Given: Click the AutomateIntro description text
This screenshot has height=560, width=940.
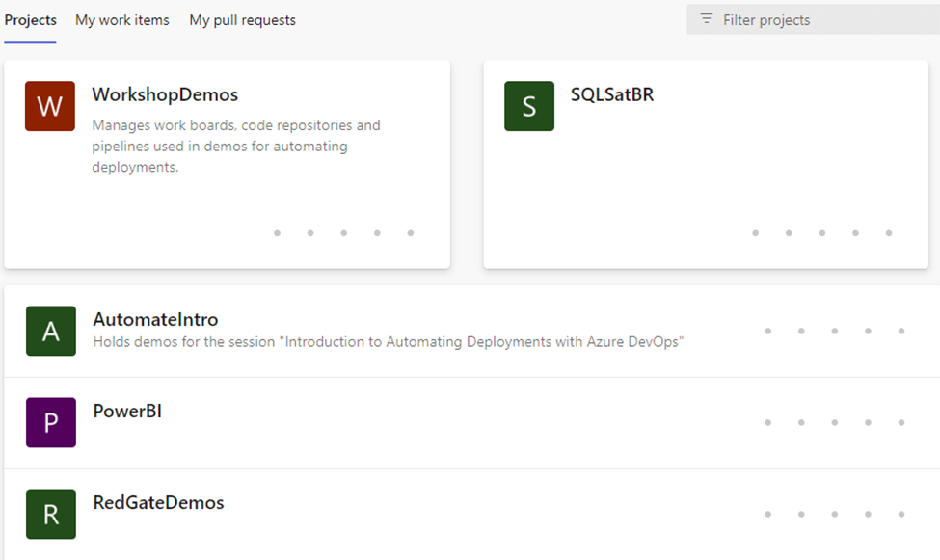Looking at the screenshot, I should (x=388, y=341).
